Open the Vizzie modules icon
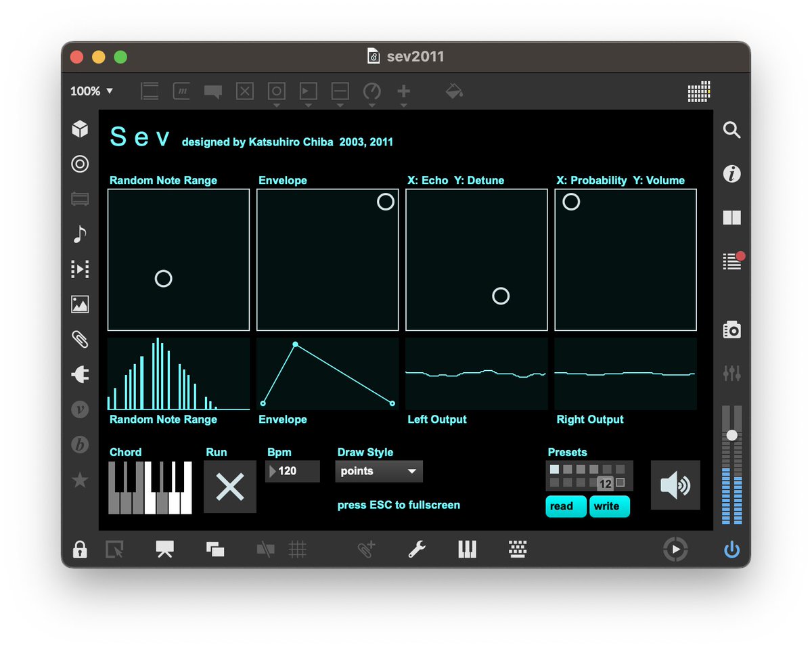 [80, 409]
